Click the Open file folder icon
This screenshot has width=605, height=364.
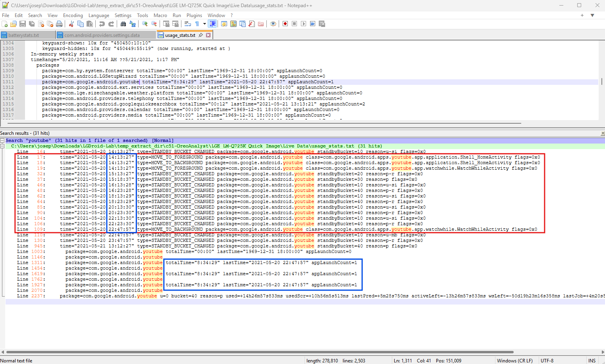pos(13,24)
